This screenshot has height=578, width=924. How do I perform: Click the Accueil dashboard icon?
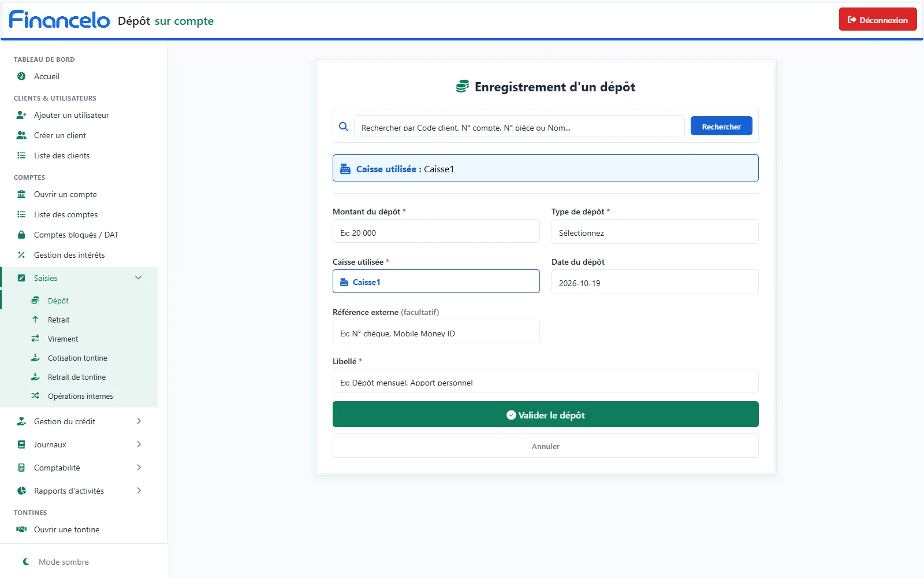[x=21, y=76]
